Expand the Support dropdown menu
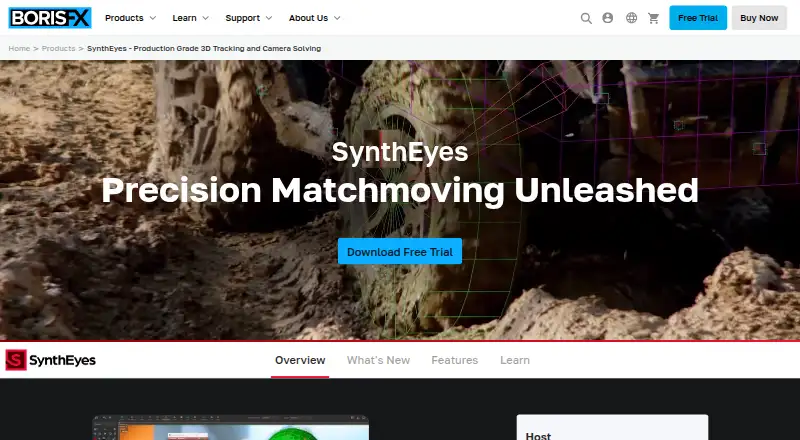 (x=248, y=18)
